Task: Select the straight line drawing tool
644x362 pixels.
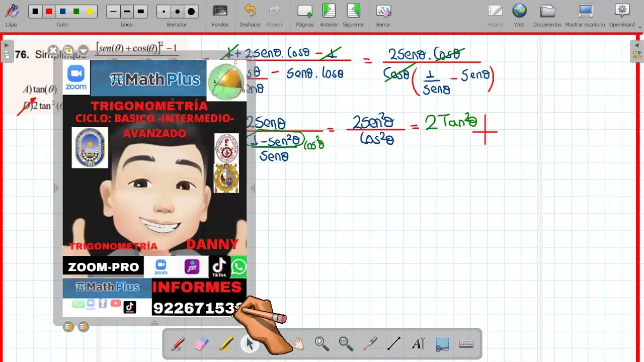Action: click(394, 344)
